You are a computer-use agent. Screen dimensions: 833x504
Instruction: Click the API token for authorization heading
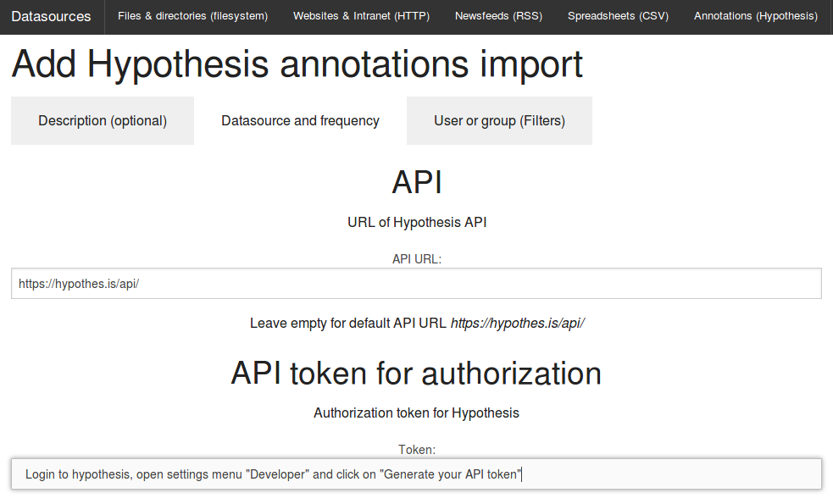click(417, 373)
